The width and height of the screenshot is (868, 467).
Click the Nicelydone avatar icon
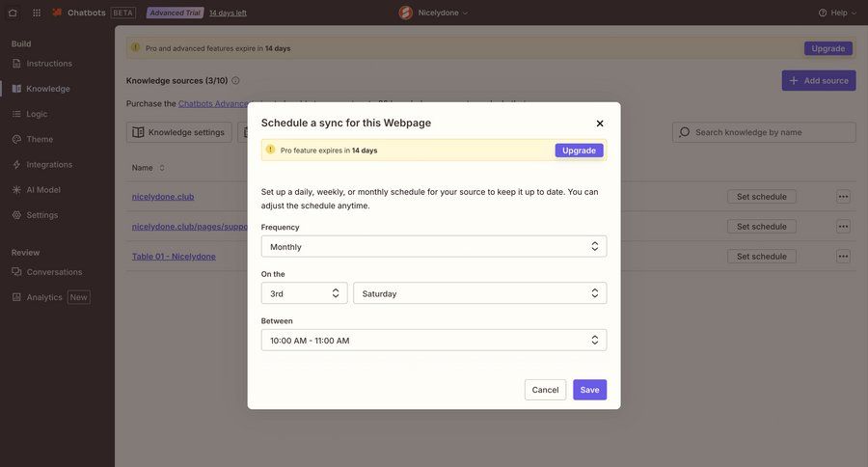coord(406,13)
